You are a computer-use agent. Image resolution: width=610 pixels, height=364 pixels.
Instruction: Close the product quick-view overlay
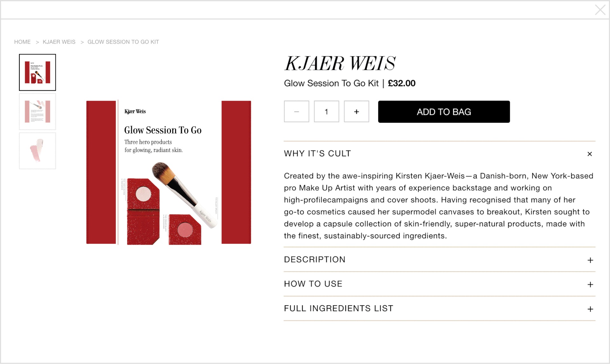click(600, 10)
